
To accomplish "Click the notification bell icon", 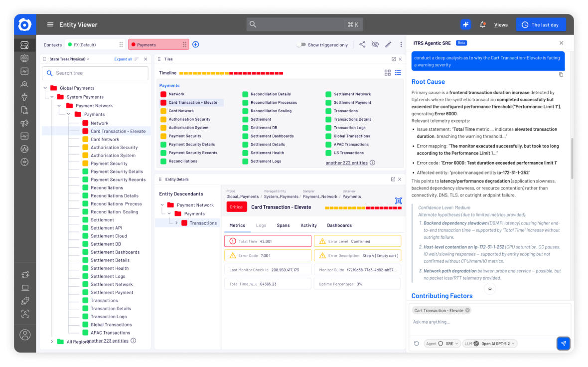I will click(x=482, y=24).
